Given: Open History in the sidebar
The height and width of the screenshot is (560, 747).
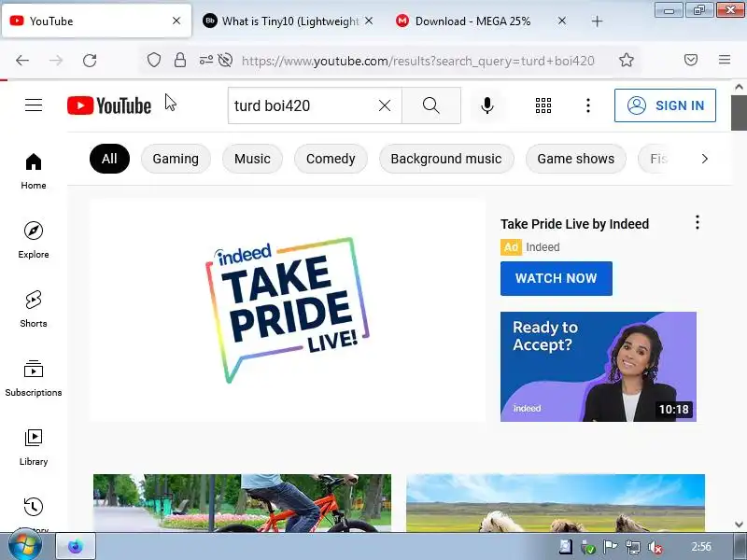Looking at the screenshot, I should click(x=34, y=513).
